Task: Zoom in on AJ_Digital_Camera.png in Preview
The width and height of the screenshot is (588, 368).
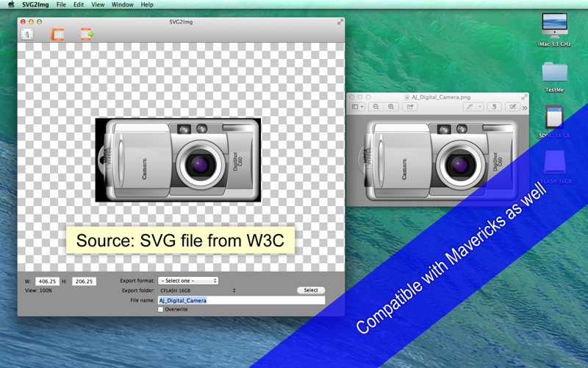Action: pos(391,107)
